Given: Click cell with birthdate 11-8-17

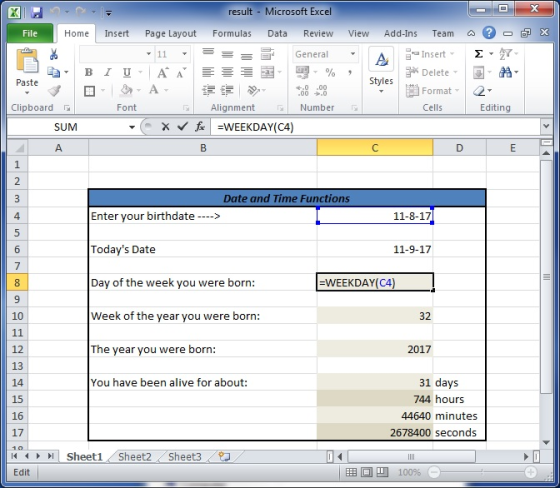Looking at the screenshot, I should pos(375,216).
